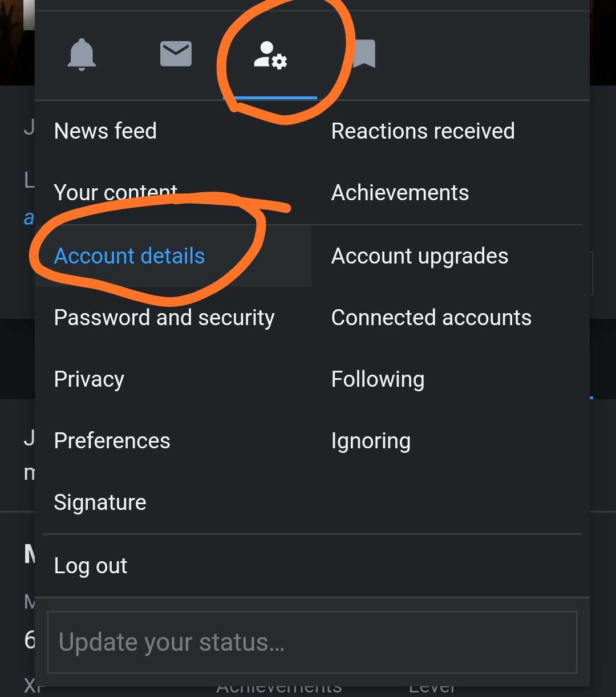Open Account upgrades

point(419,256)
